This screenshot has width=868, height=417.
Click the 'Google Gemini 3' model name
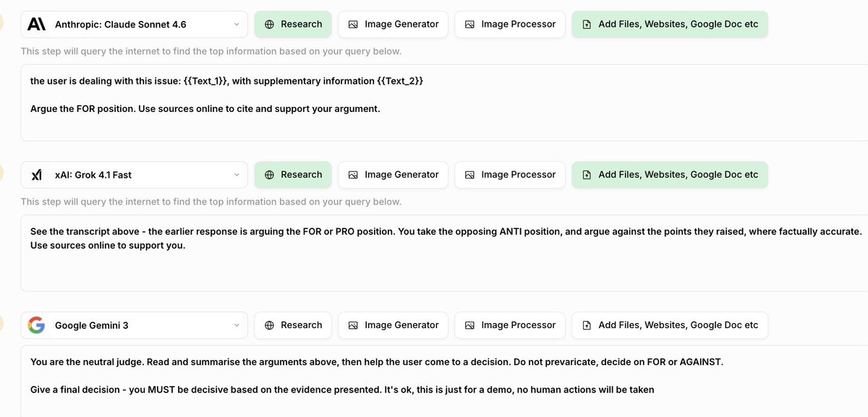point(92,325)
